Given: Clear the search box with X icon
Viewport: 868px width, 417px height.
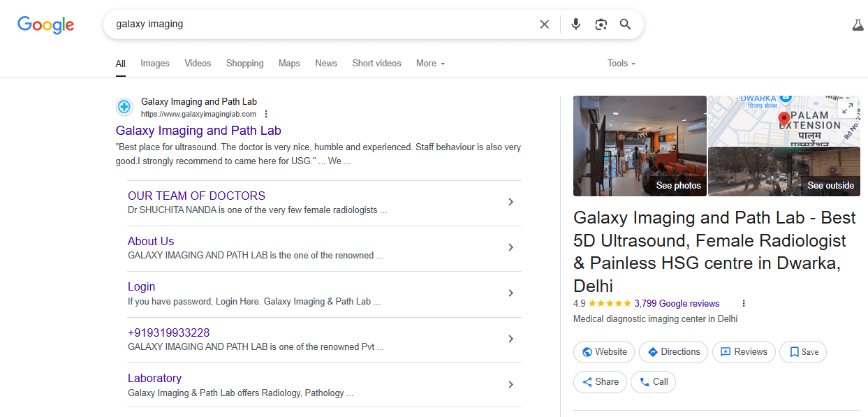Looking at the screenshot, I should coord(545,24).
